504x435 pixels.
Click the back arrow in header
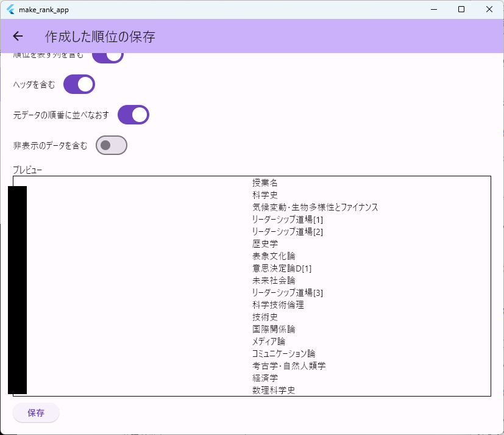(18, 37)
